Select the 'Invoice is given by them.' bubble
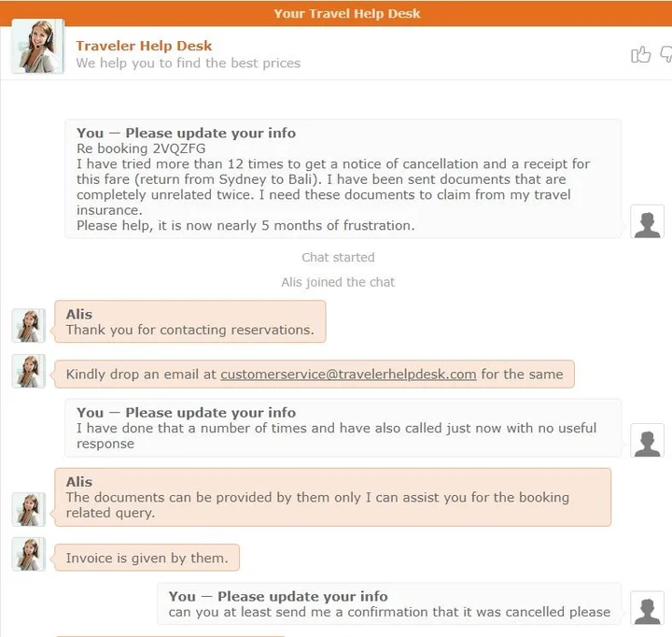 coord(147,558)
